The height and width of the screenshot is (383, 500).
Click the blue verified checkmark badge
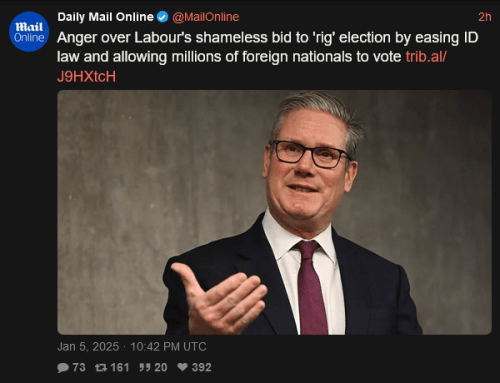[x=162, y=17]
